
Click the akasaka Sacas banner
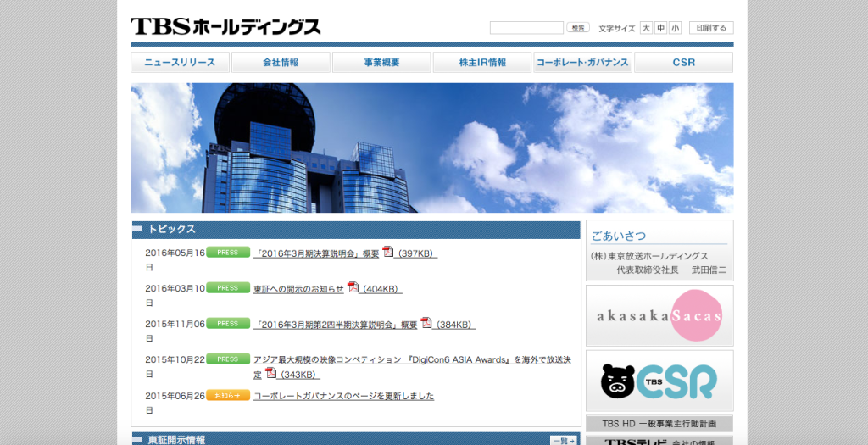(659, 315)
